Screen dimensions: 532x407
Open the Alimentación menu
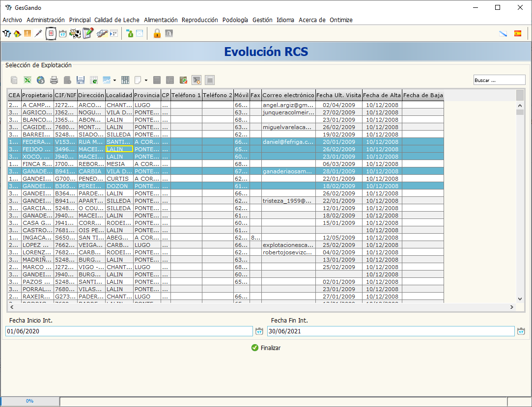161,20
